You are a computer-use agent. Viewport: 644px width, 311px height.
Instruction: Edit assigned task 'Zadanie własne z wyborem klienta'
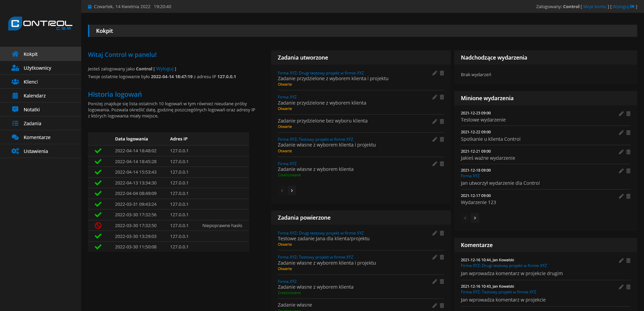coord(435,282)
